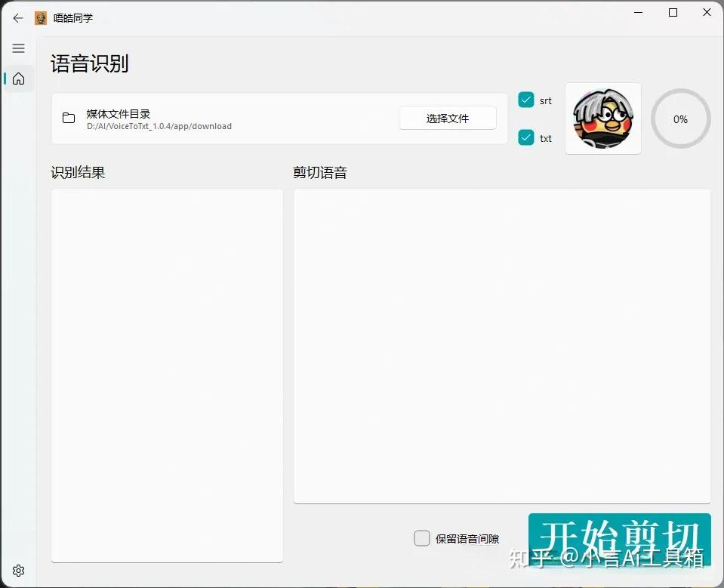Viewport: 724px width, 588px height.
Task: Click the media folder icon
Action: (69, 119)
